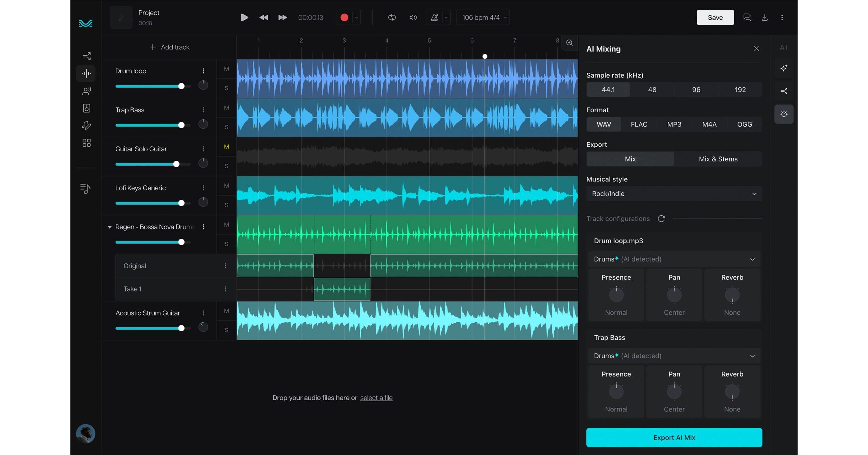Click the download icon in top bar
This screenshot has width=868, height=455.
coord(764,18)
